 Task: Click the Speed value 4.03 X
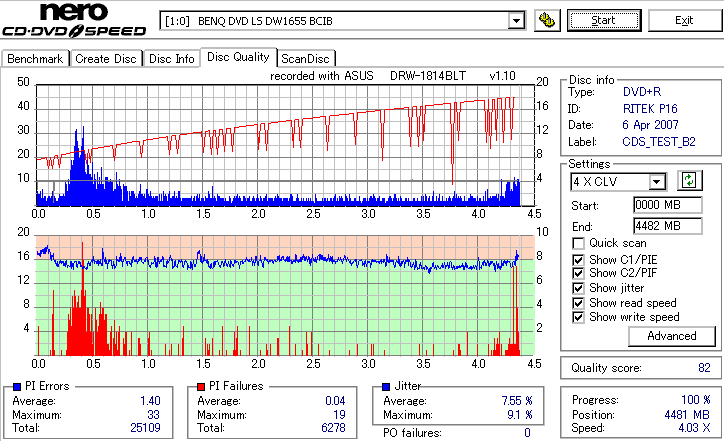[x=694, y=428]
